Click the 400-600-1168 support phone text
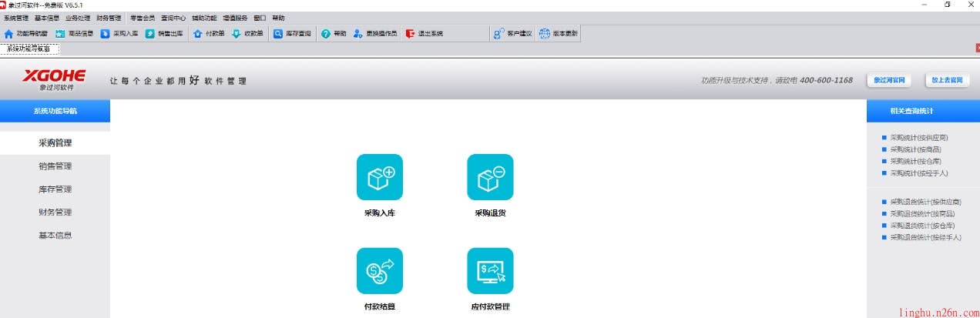Viewport: 980px width, 318px height. coord(826,80)
